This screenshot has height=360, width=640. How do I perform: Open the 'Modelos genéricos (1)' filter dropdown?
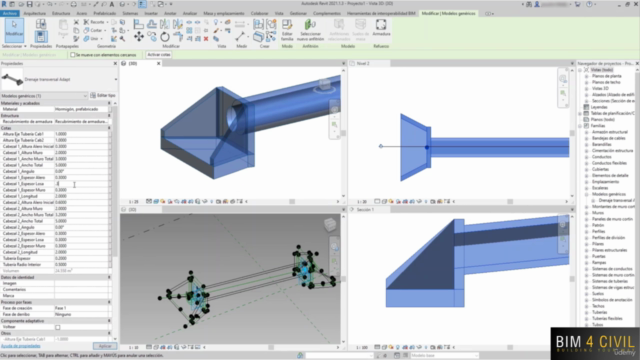pos(44,96)
